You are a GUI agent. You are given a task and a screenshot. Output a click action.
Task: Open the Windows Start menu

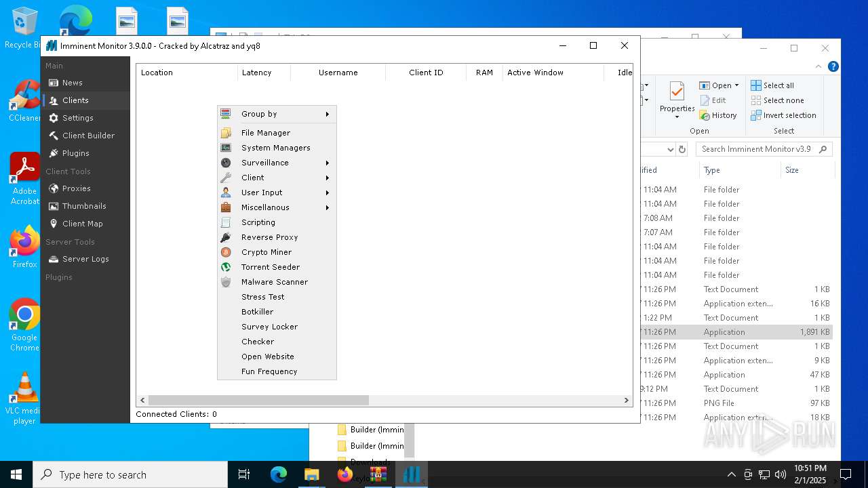[16, 474]
